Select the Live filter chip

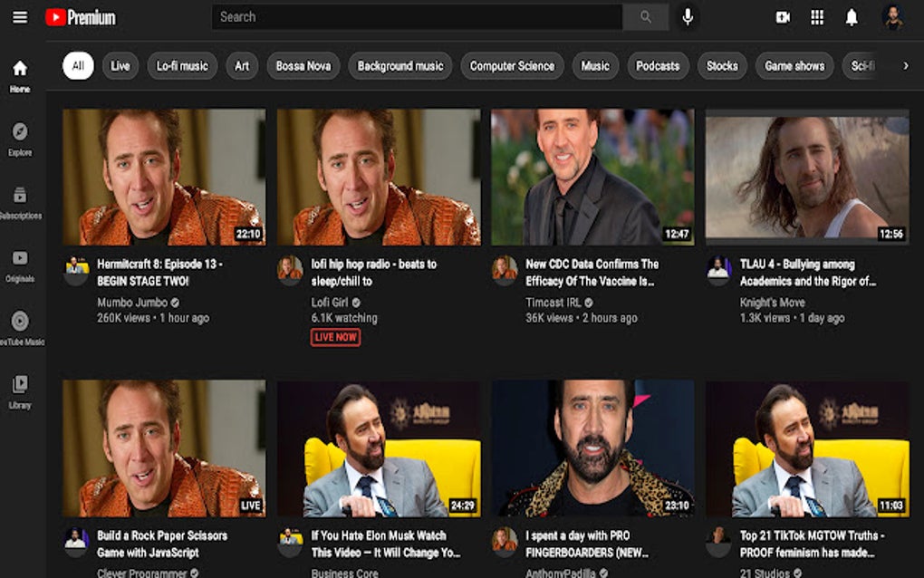point(120,66)
